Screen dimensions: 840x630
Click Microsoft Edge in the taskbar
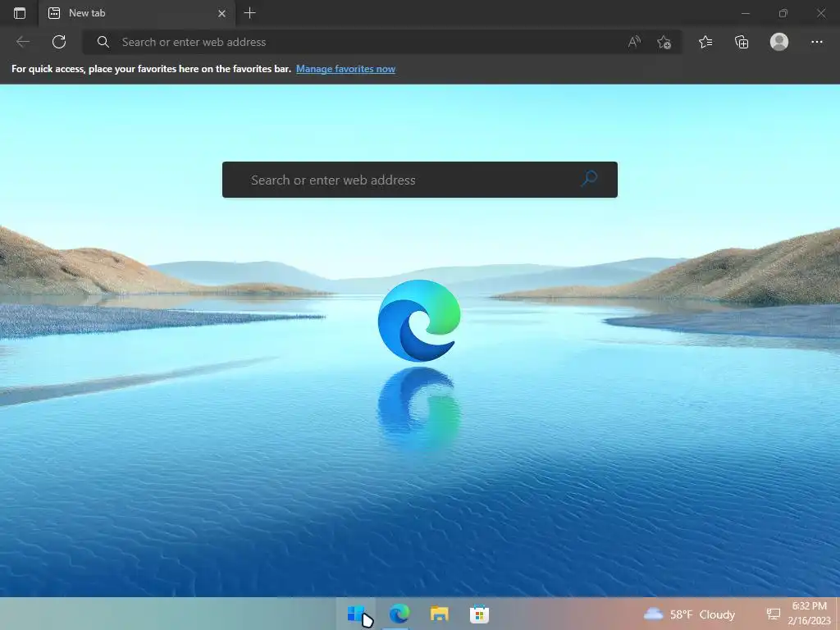click(x=399, y=614)
